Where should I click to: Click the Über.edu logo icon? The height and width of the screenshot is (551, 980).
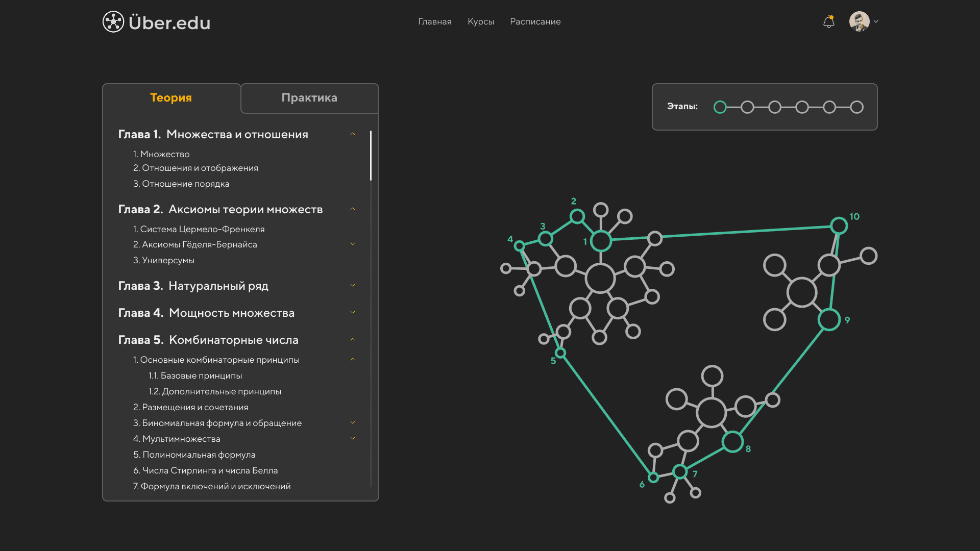pos(113,21)
